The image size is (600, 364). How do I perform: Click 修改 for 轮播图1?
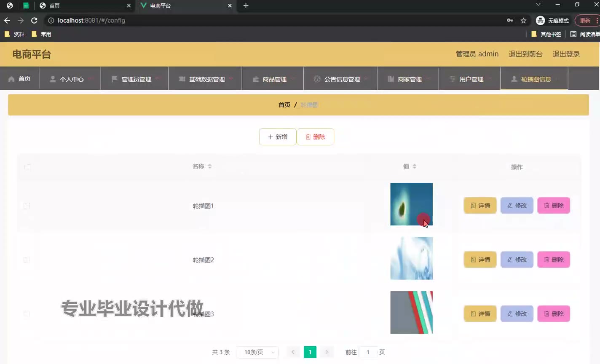tap(517, 206)
